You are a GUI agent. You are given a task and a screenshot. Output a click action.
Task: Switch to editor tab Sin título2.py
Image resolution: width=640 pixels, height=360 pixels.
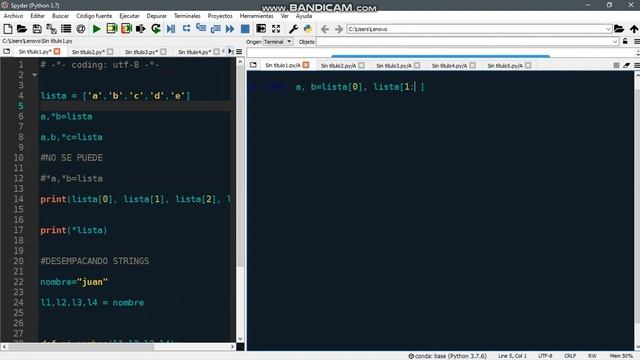(x=88, y=52)
